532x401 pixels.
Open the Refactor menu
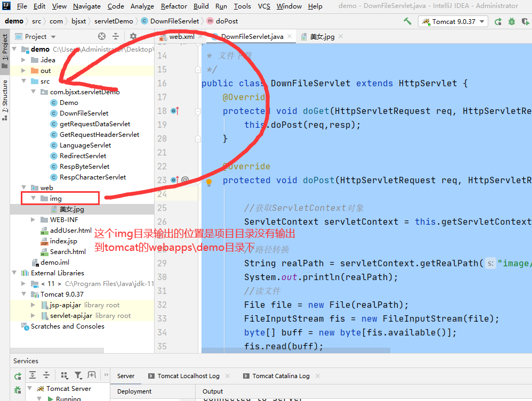pos(174,6)
